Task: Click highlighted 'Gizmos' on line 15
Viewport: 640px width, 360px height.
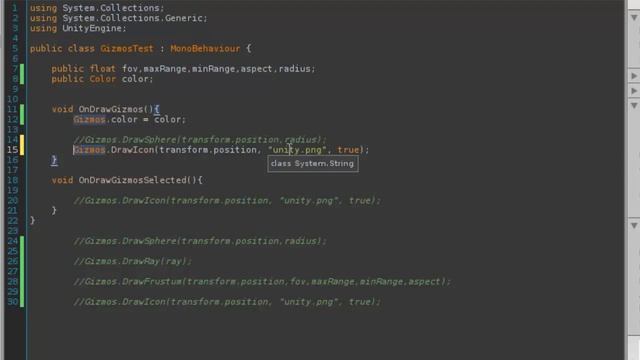Action: click(x=89, y=150)
